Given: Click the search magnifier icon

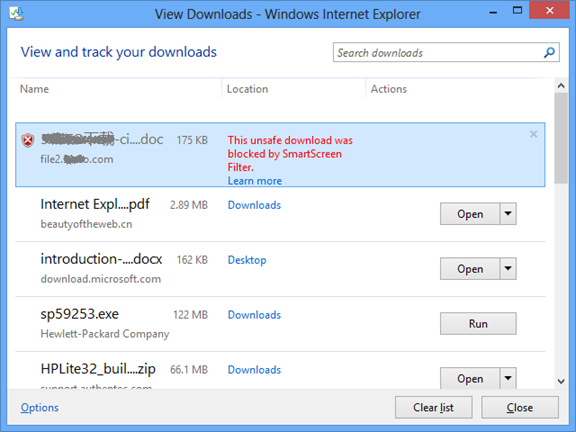Looking at the screenshot, I should click(549, 53).
